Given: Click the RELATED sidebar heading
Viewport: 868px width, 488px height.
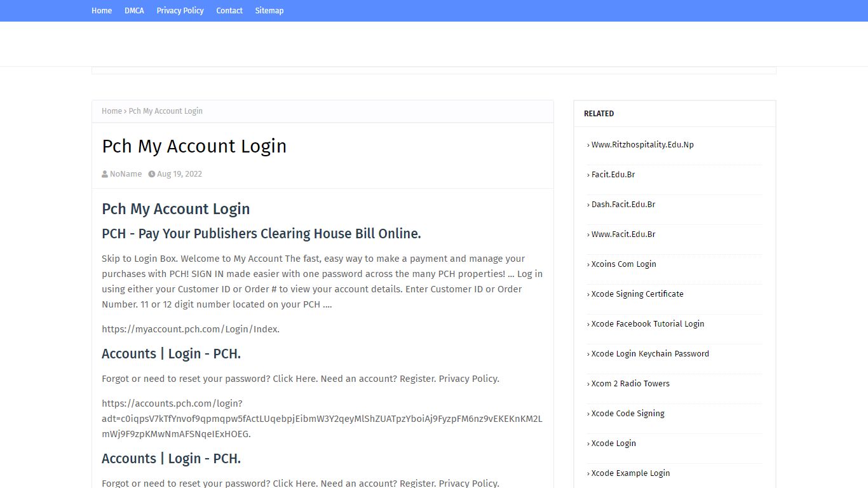Looking at the screenshot, I should click(x=599, y=114).
